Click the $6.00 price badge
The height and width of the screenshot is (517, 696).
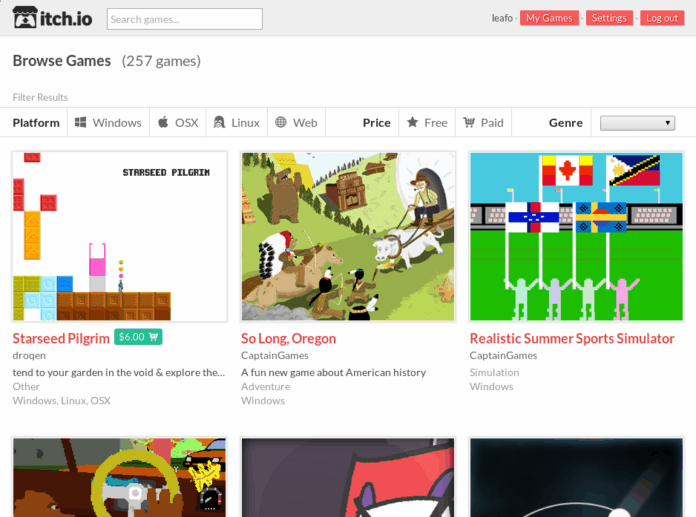(x=138, y=337)
